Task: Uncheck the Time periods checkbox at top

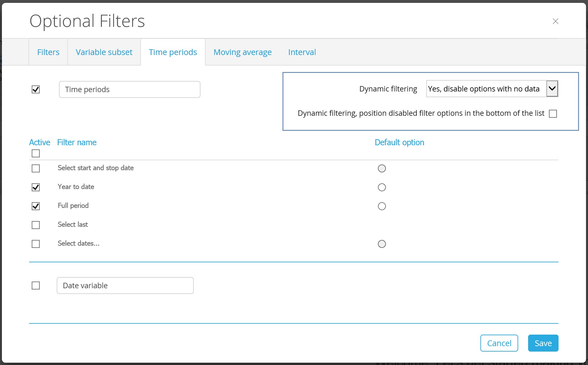Action: coord(36,90)
